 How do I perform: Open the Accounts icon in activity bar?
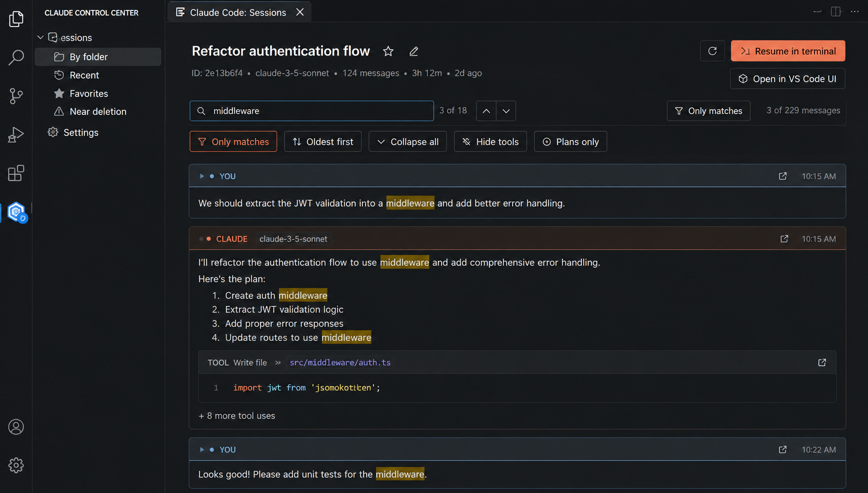[16, 427]
